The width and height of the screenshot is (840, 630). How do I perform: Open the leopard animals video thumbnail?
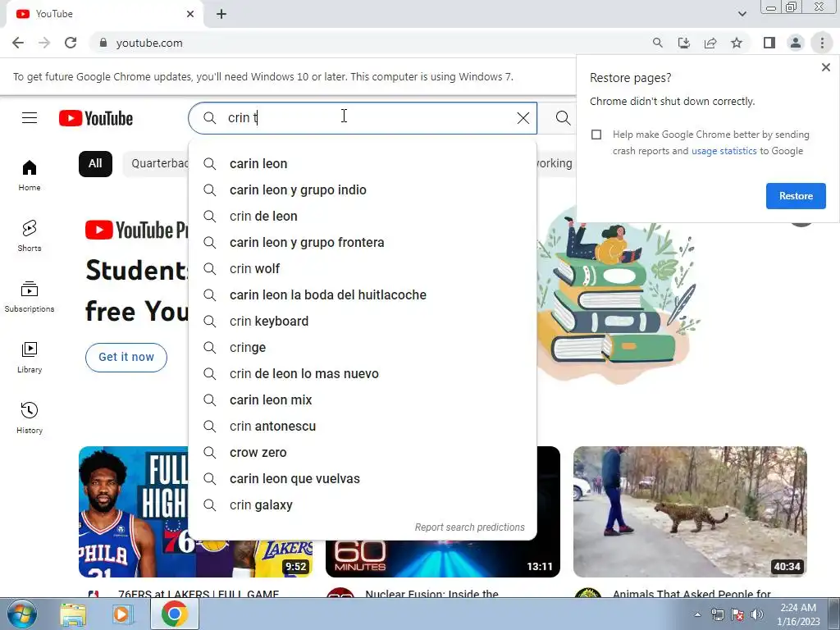pyautogui.click(x=690, y=512)
